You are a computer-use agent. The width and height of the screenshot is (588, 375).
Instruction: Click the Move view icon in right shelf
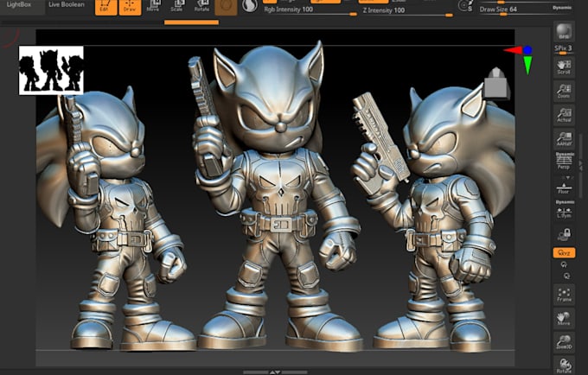pyautogui.click(x=564, y=319)
